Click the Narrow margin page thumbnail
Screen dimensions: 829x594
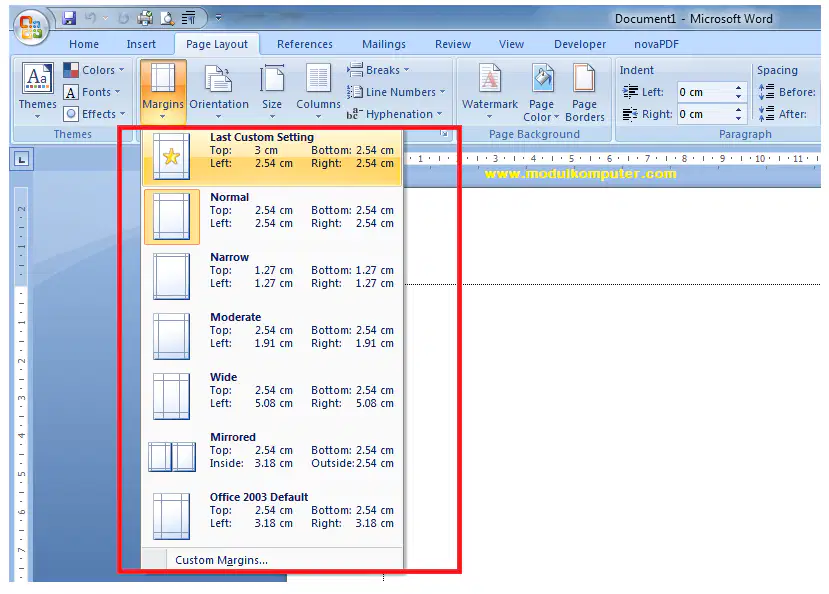171,276
